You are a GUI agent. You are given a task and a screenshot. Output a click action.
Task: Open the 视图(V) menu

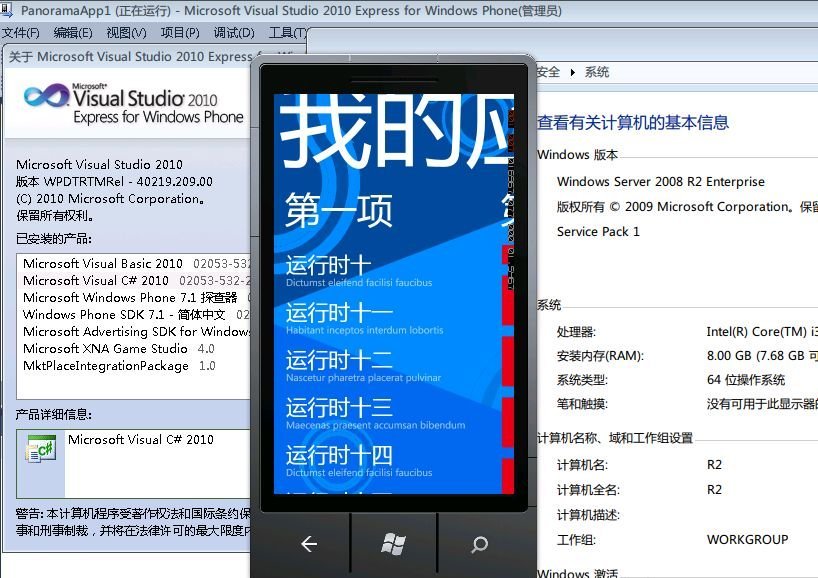[x=126, y=33]
